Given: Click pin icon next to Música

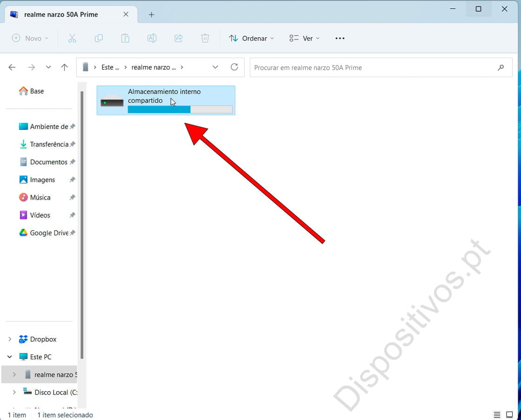Looking at the screenshot, I should click(x=72, y=197).
